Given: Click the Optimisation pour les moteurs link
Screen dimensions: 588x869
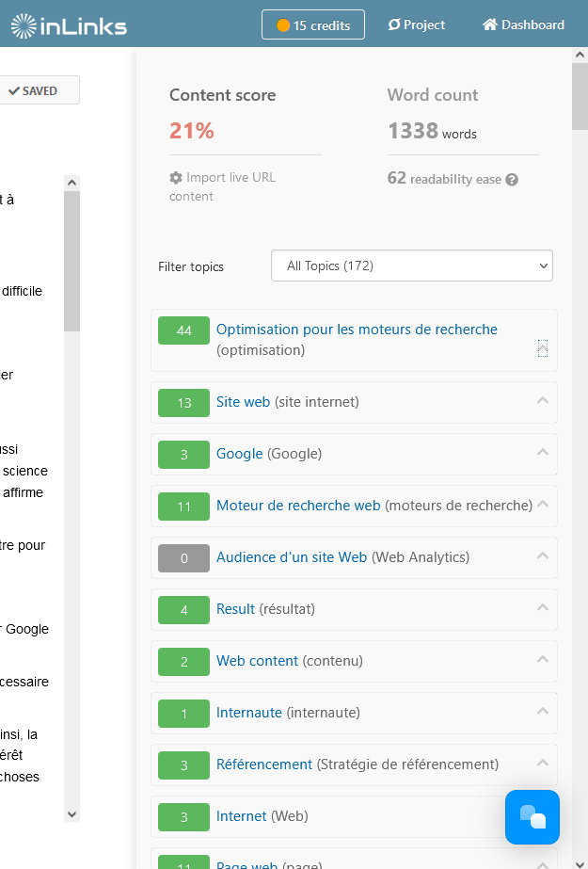Looking at the screenshot, I should coord(357,330).
